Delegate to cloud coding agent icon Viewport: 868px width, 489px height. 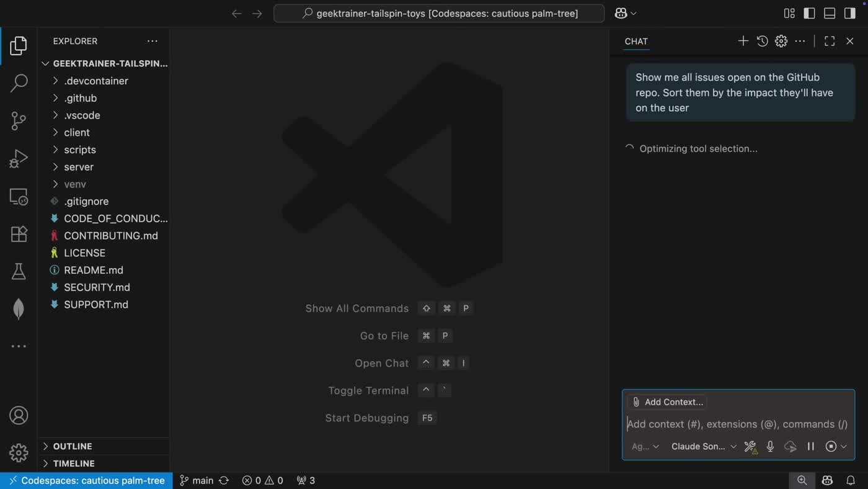[x=790, y=446]
